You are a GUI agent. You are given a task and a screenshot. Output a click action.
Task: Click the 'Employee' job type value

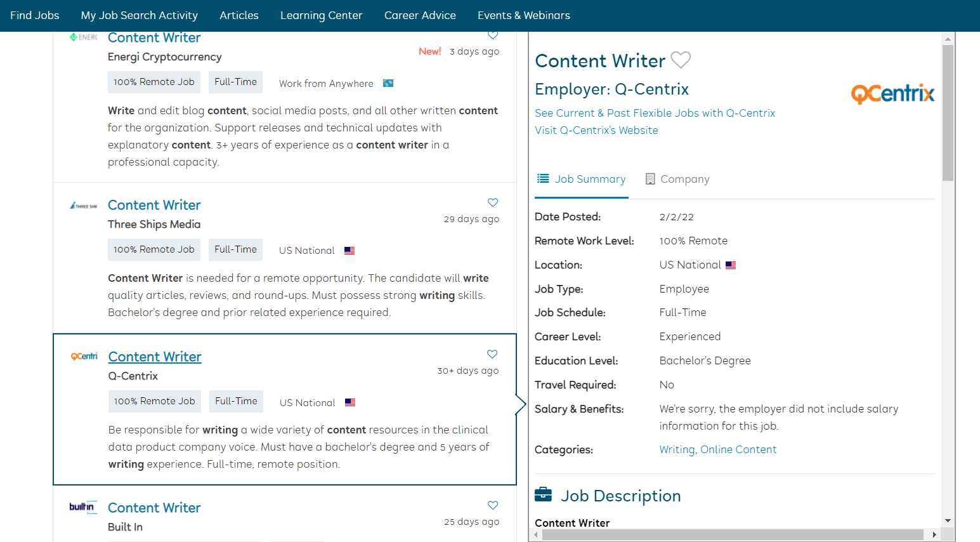684,289
